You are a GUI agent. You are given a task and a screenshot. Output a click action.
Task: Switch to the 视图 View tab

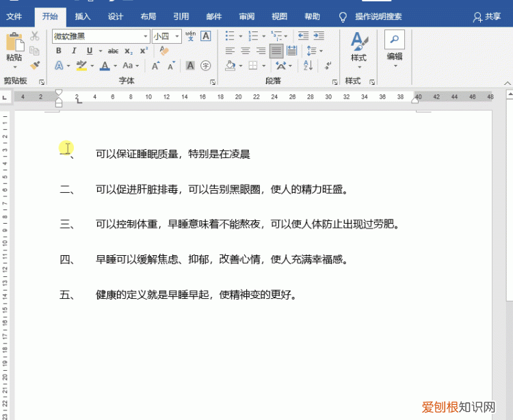pyautogui.click(x=279, y=16)
